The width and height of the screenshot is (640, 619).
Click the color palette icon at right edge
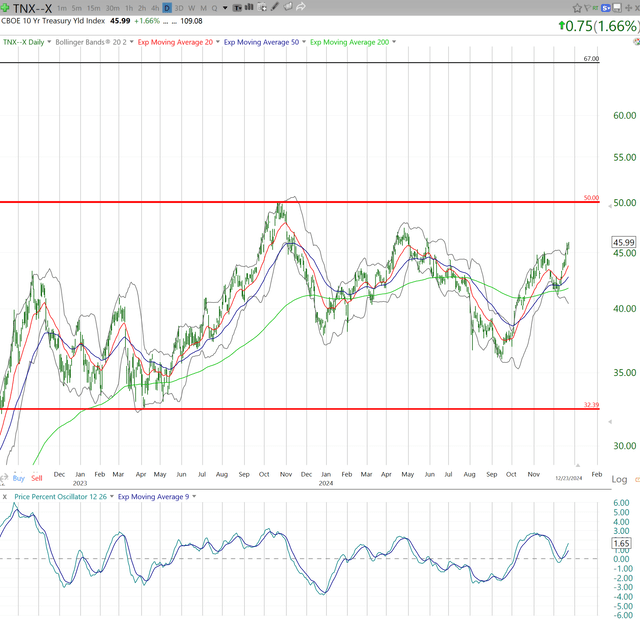pos(637,42)
